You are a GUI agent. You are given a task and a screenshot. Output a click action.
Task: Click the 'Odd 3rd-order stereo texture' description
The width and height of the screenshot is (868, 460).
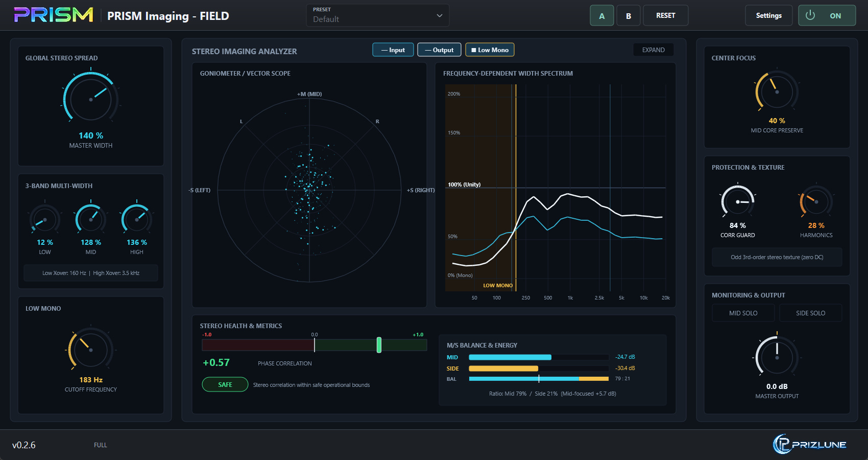click(x=777, y=257)
